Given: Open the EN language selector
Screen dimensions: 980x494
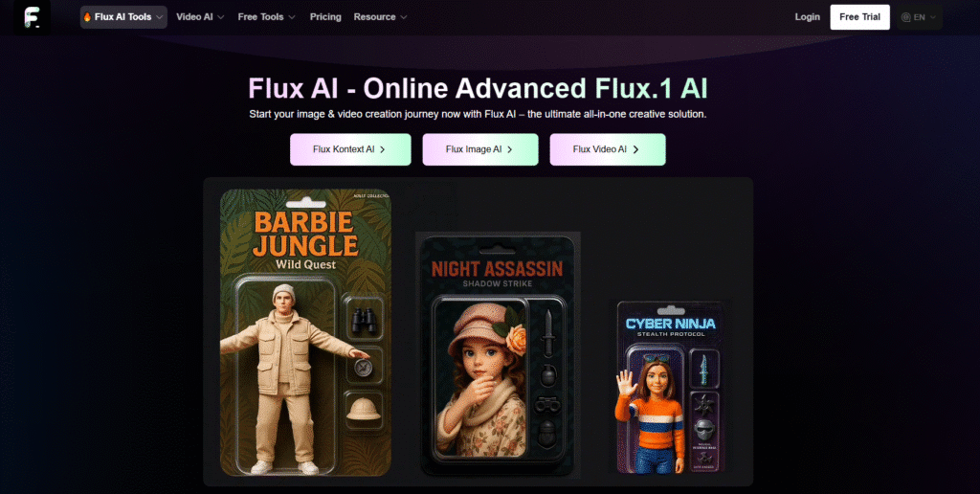Looking at the screenshot, I should 920,17.
